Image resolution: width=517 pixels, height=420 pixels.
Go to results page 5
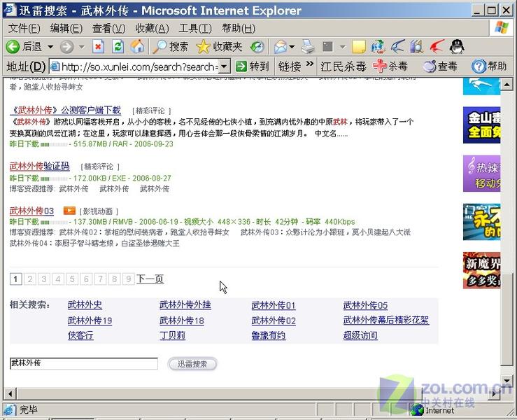pyautogui.click(x=72, y=279)
